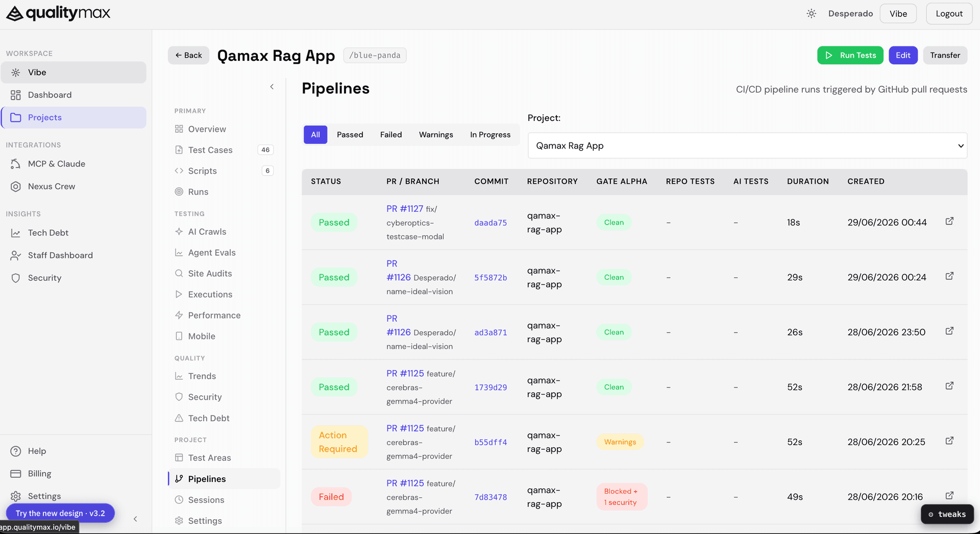Open external link for the Failed run

coord(949,496)
